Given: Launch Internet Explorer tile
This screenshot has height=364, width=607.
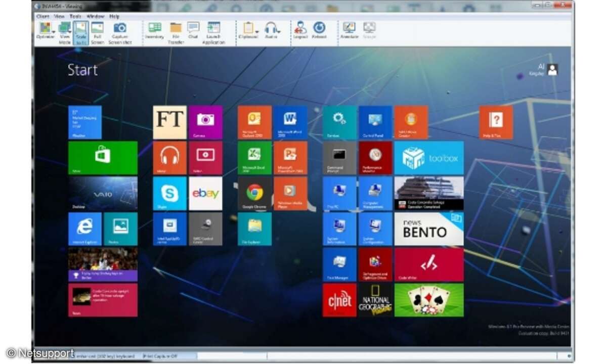Looking at the screenshot, I should point(85,229).
